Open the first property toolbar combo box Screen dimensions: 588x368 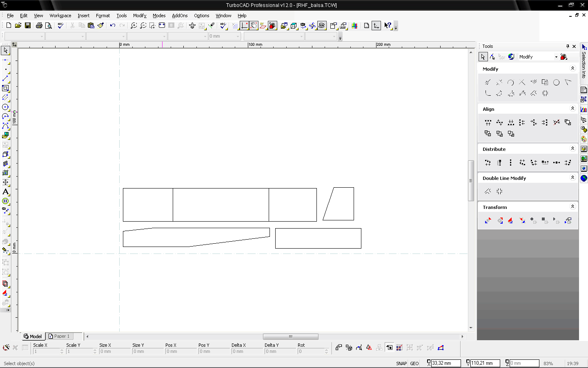pos(24,36)
